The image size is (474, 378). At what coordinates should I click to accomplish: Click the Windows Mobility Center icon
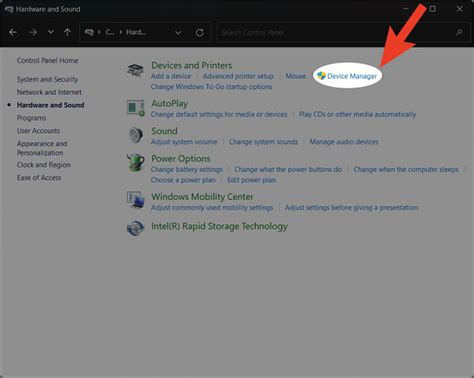click(135, 200)
